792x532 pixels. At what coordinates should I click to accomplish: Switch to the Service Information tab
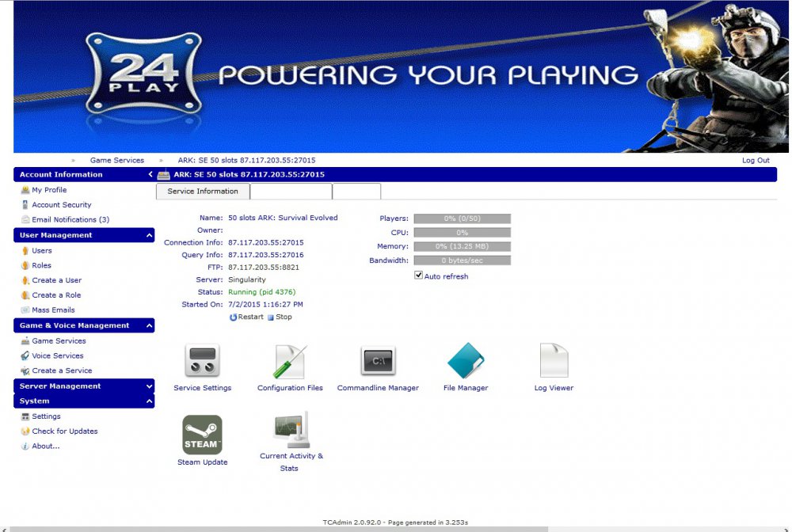tap(202, 191)
